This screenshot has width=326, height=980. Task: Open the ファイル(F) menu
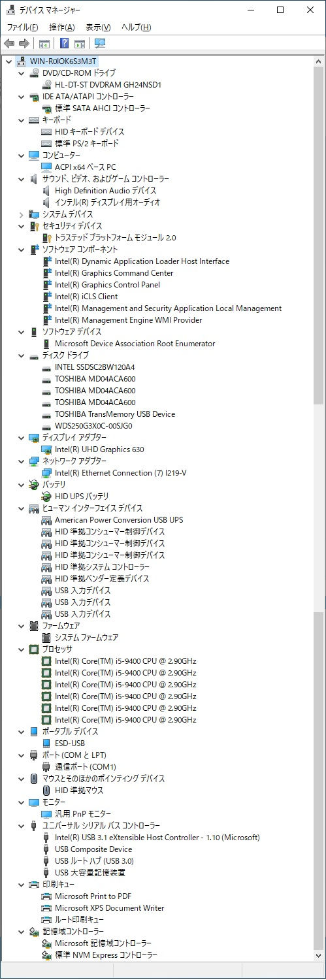coord(22,27)
